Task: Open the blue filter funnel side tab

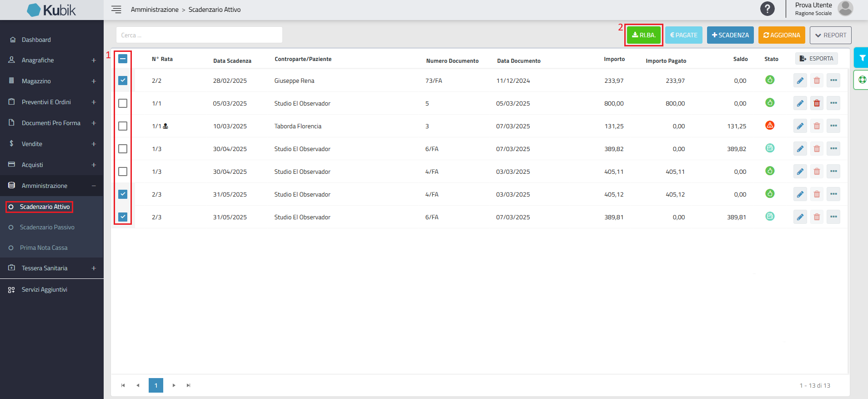Action: [862, 58]
